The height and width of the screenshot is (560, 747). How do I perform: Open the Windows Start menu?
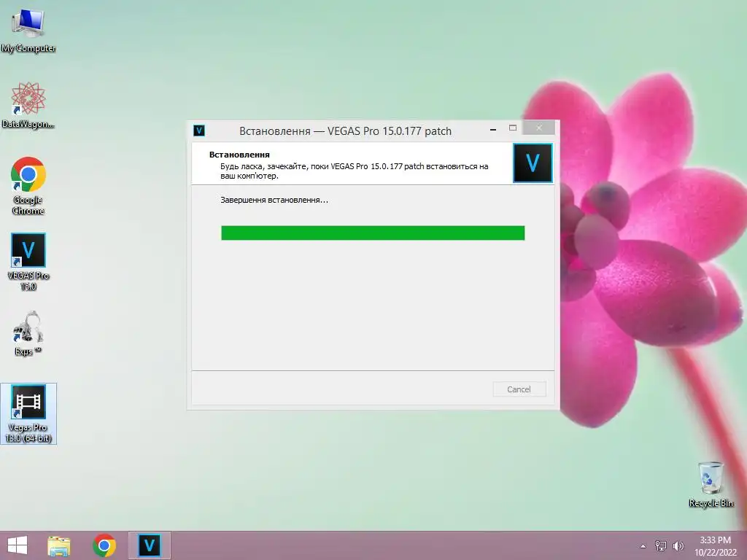(x=18, y=545)
